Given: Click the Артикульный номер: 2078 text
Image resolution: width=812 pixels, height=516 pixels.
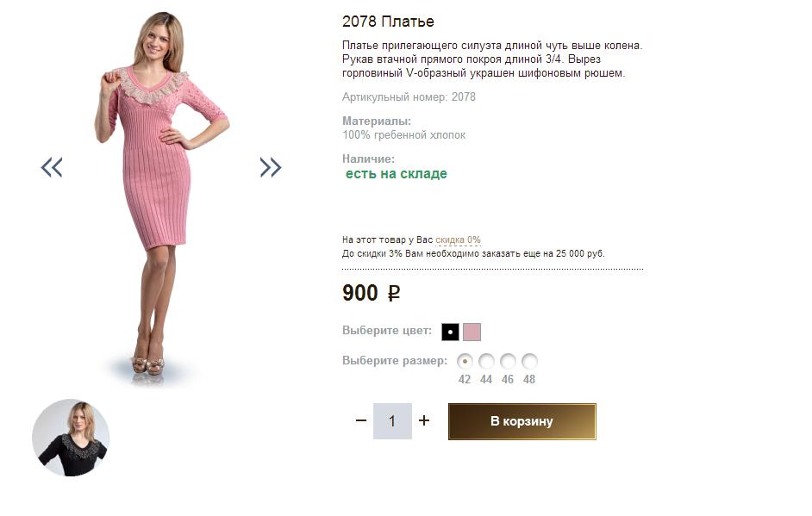Looking at the screenshot, I should point(409,97).
